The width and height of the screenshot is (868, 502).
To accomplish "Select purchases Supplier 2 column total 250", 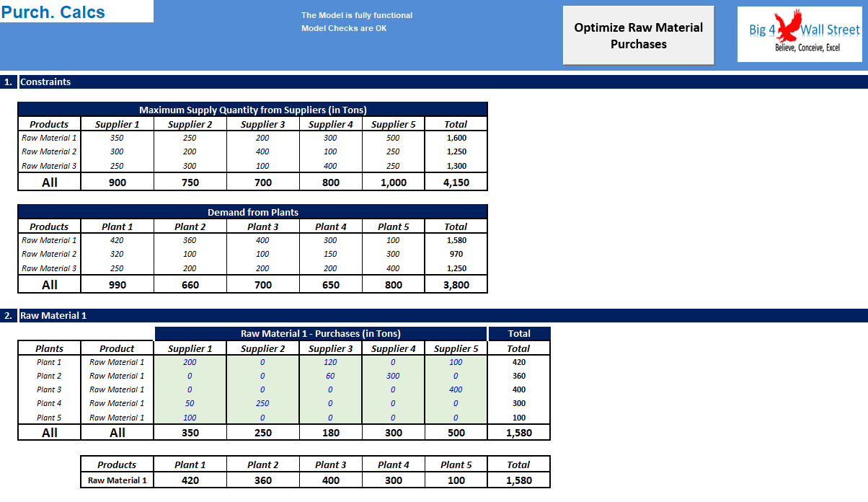I will [262, 433].
